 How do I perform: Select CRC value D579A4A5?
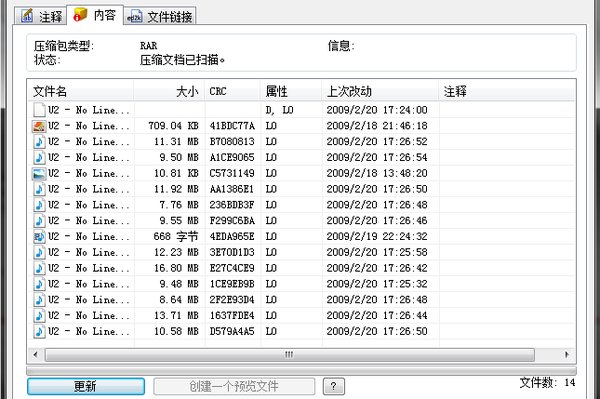point(232,331)
